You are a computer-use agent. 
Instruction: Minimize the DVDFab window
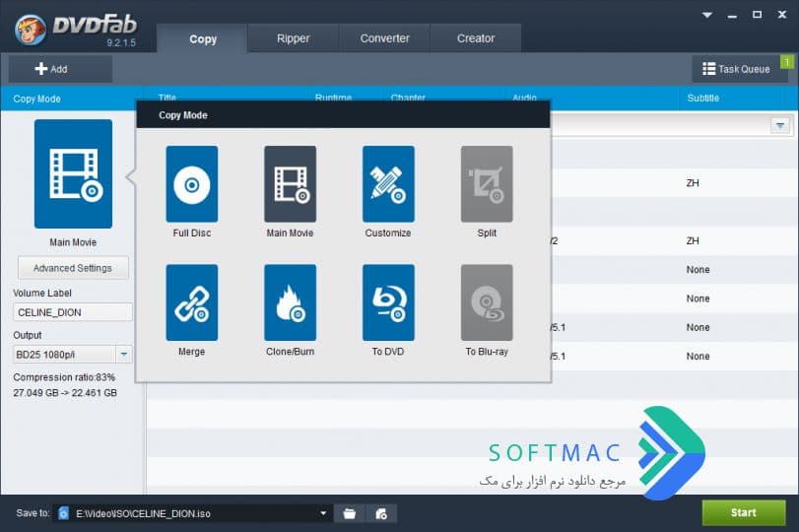(x=732, y=16)
